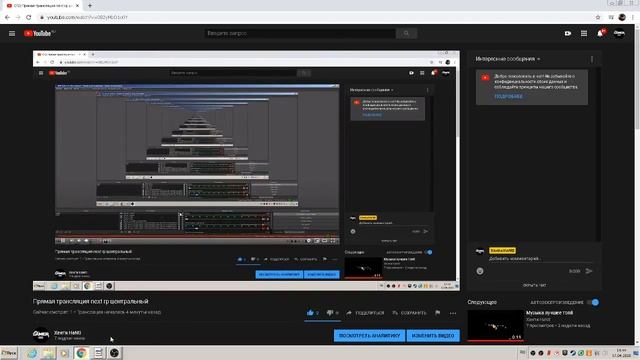Click the live stream video player
640x360 pixels.
[x=246, y=171]
